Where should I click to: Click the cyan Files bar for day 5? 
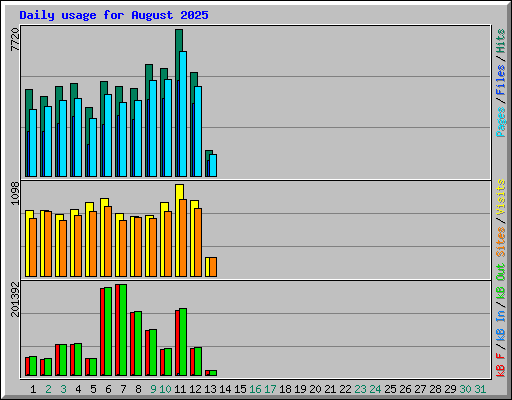93,147
